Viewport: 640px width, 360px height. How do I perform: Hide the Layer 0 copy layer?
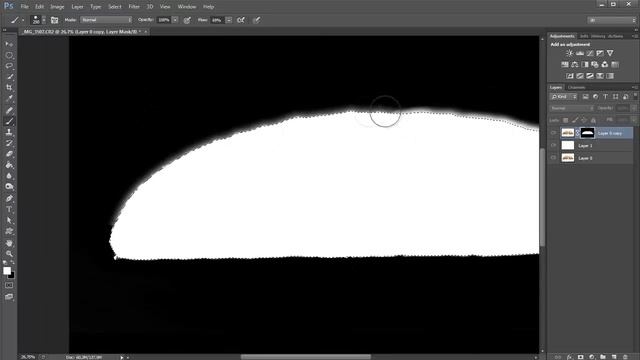(x=553, y=133)
